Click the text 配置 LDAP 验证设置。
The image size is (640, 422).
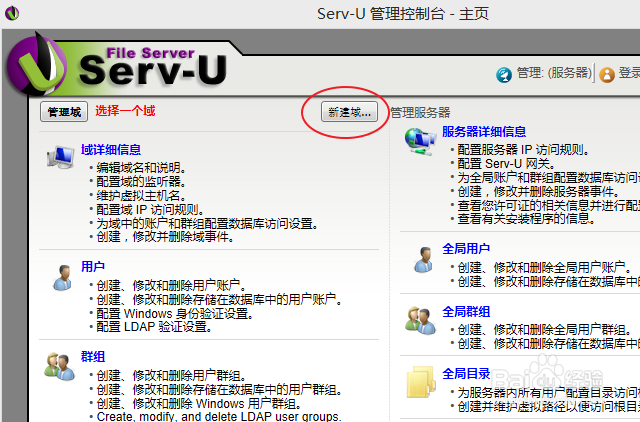coord(154,326)
